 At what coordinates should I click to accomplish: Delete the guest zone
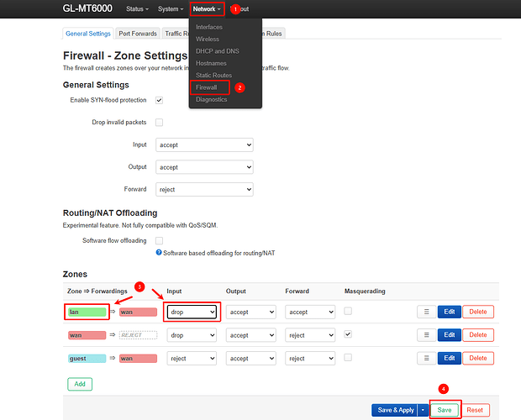pos(477,358)
